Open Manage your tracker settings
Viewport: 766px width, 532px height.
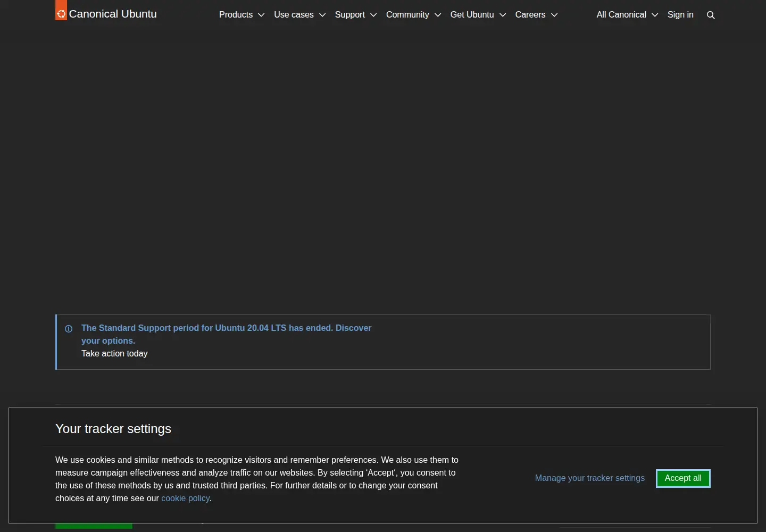590,478
